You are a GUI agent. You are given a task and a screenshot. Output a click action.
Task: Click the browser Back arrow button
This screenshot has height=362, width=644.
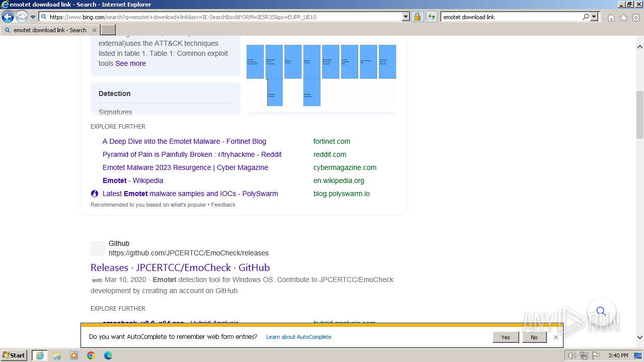tap(8, 17)
